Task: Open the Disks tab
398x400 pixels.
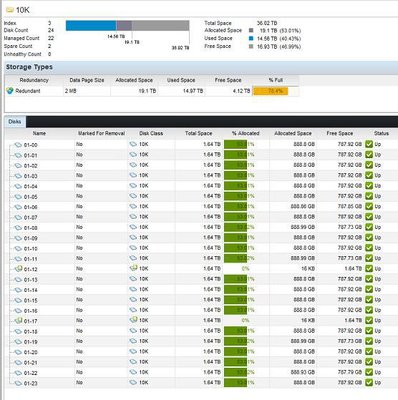Action: coord(15,122)
